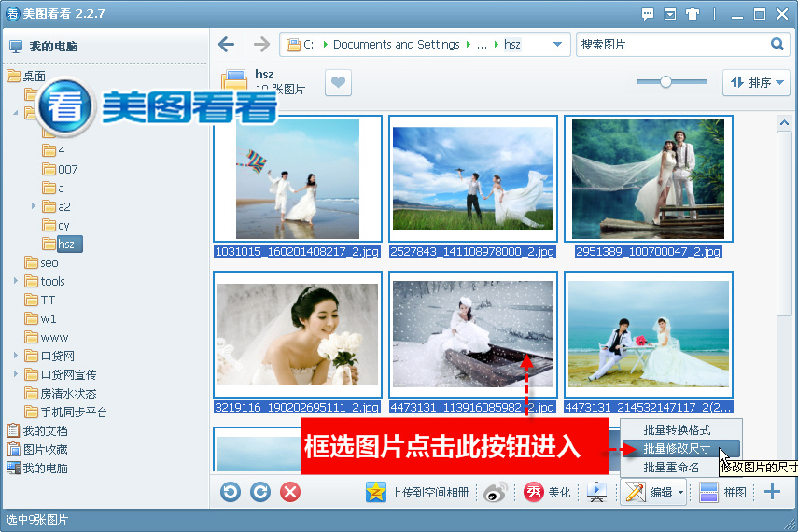Open the w1 folder
The image size is (798, 532).
40,318
